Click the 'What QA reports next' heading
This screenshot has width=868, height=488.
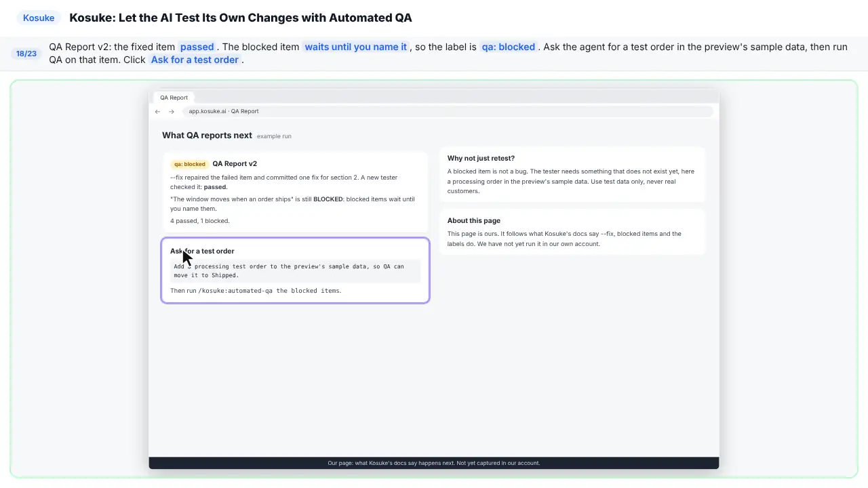(x=207, y=136)
